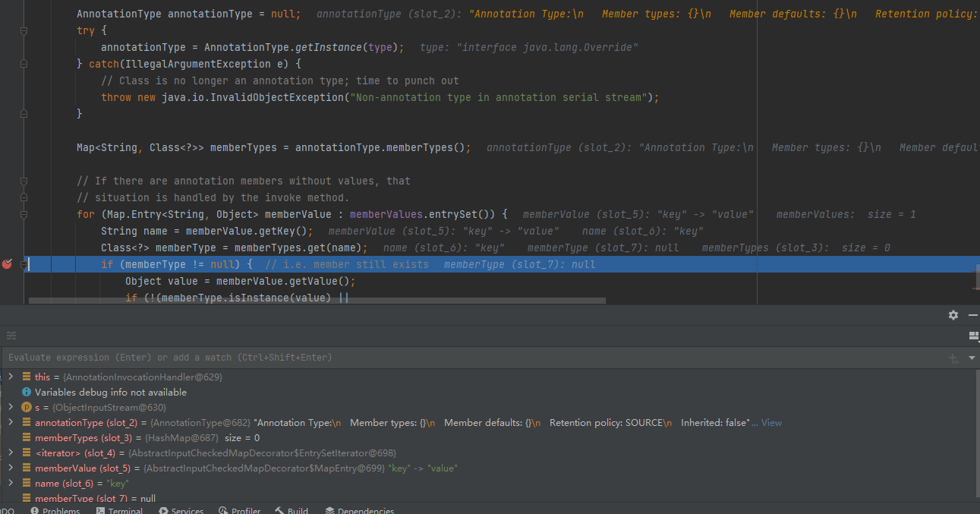Expand the memberValue (slot_5) variable
The height and width of the screenshot is (514, 980).
tap(10, 468)
